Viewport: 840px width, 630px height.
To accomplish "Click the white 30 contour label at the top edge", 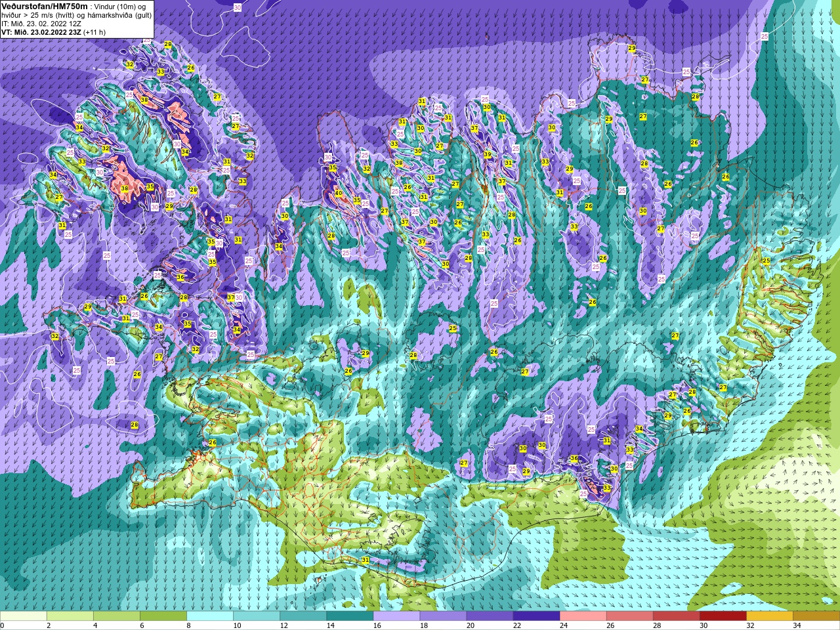I will (237, 7).
